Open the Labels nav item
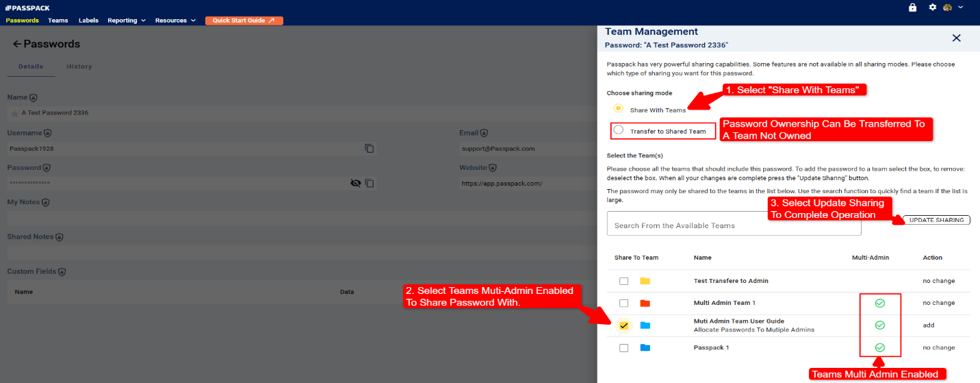The height and width of the screenshot is (383, 980). point(88,21)
